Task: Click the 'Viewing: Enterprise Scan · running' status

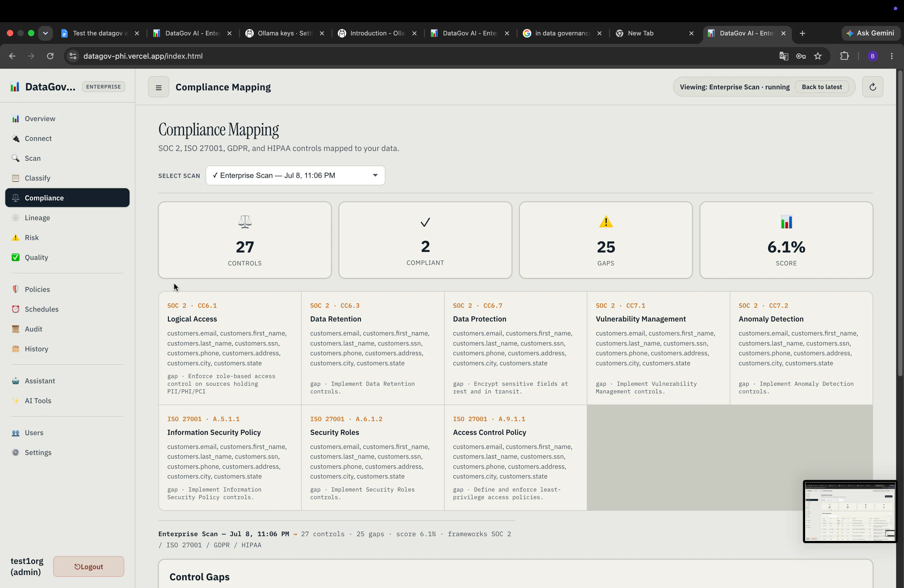Action: click(x=734, y=87)
